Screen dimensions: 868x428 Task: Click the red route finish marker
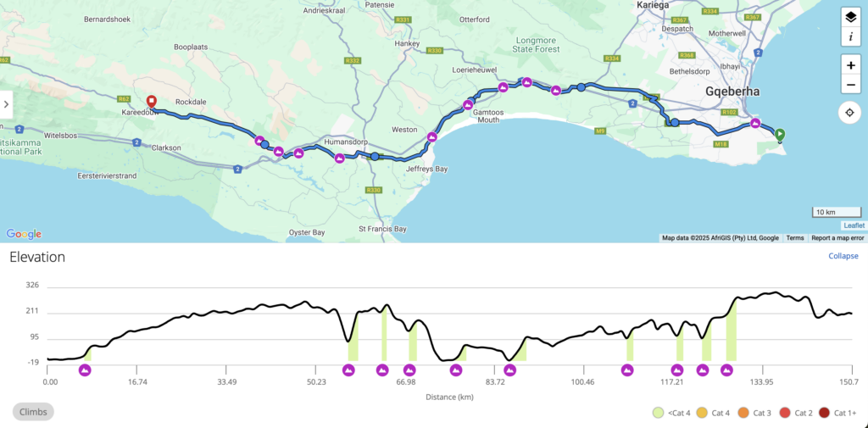tap(152, 101)
